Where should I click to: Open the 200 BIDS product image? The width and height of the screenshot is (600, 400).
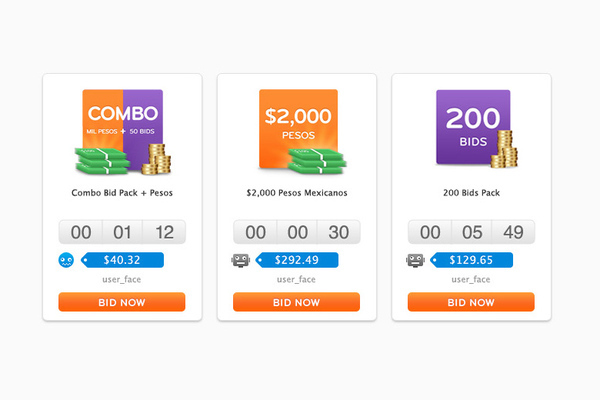(477, 129)
